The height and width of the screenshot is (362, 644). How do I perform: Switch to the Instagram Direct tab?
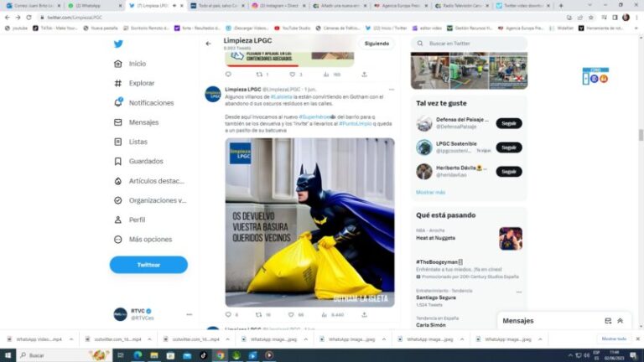[278, 6]
